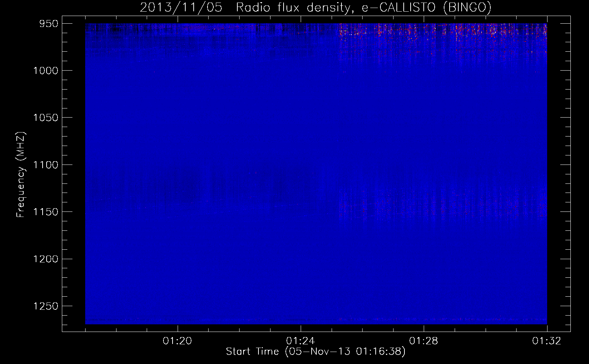
Task: Select the 1100 frequency axis label
Action: coord(46,165)
